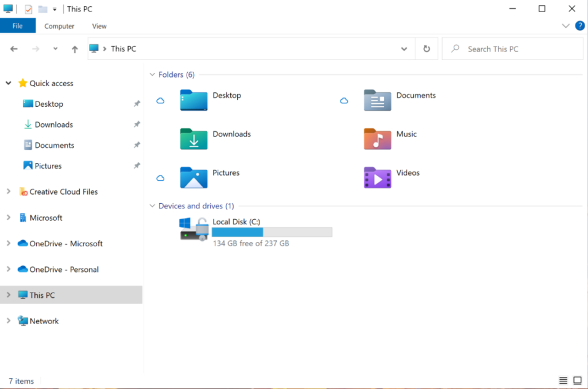Switch to large icons view in status bar
The image size is (588, 389).
tap(578, 381)
